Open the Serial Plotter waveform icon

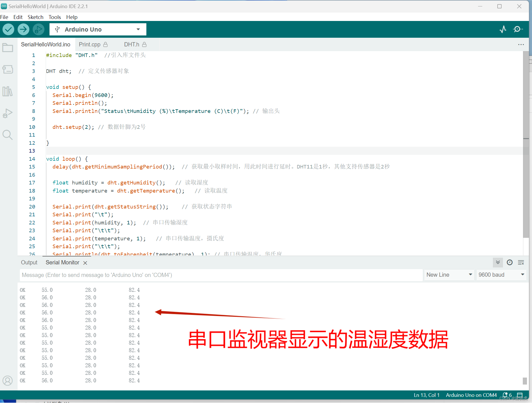click(x=503, y=29)
